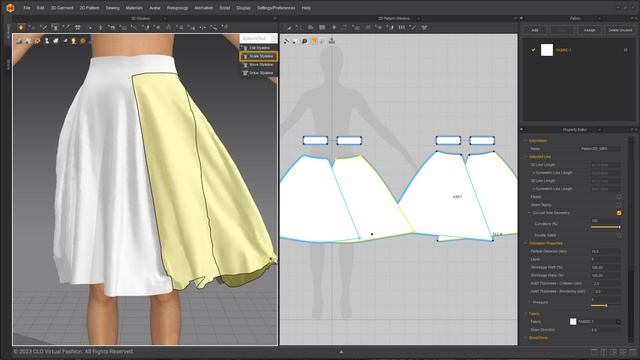Open the Settings/Preferences menu

pos(276,8)
